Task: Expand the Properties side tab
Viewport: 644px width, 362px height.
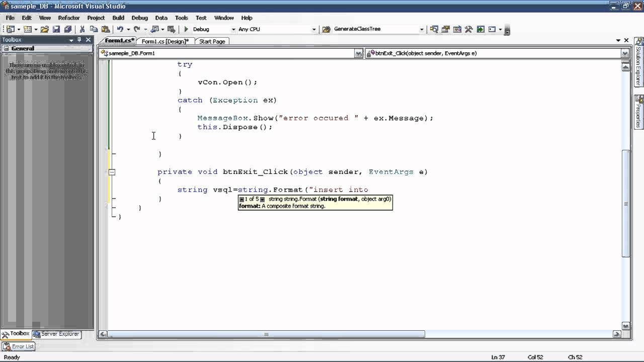Action: pos(638,112)
